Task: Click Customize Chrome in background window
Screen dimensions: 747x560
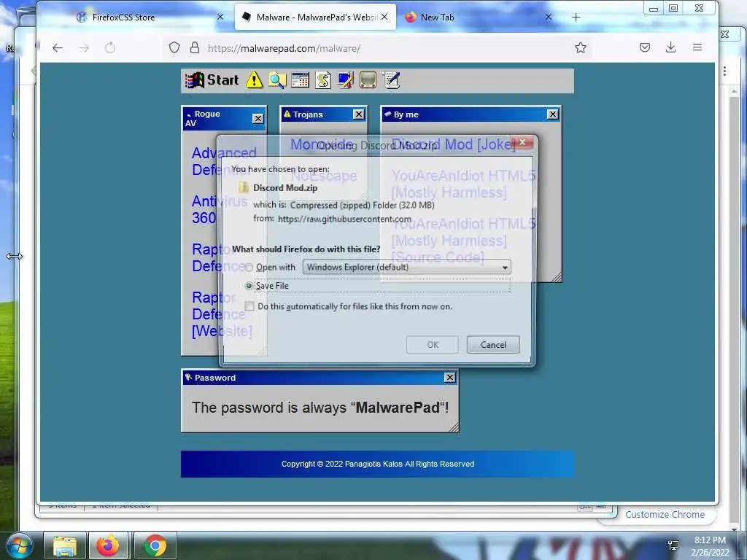Action: point(665,514)
